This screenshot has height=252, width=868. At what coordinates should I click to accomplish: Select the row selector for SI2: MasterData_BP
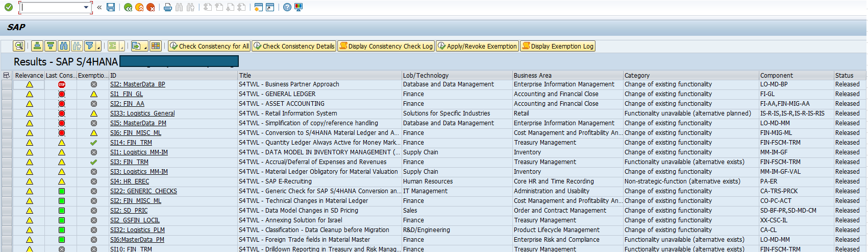(7, 84)
